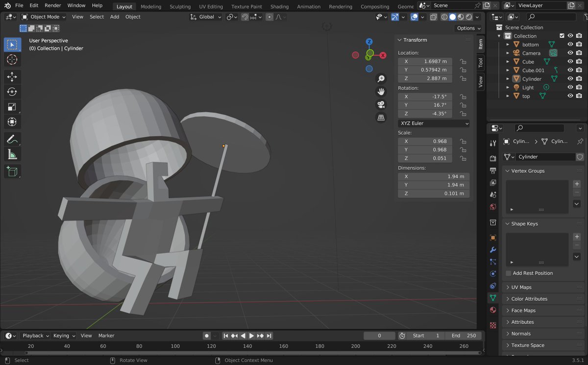Select the Move tool in toolbar
The image size is (588, 365).
pyautogui.click(x=12, y=77)
